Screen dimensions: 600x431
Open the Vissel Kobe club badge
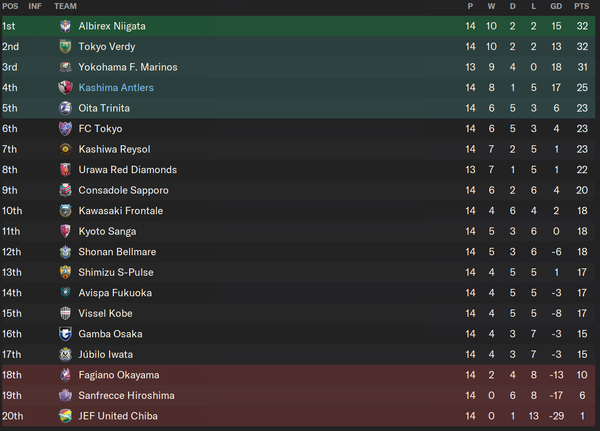coord(65,313)
